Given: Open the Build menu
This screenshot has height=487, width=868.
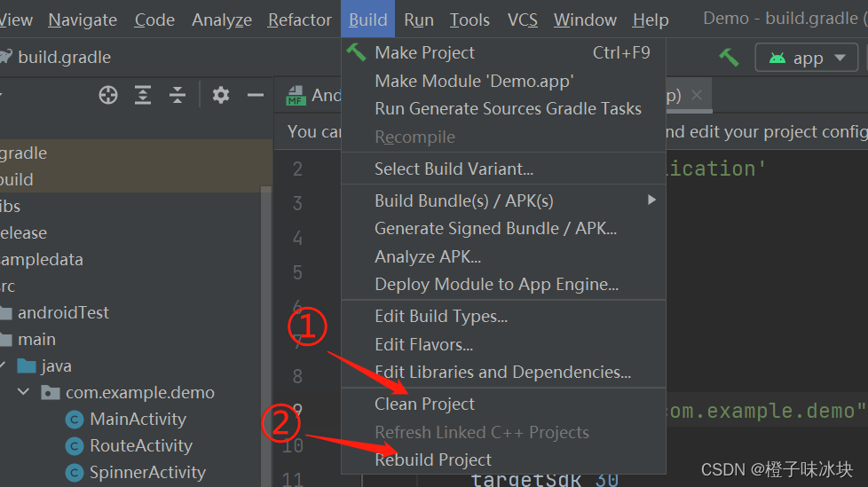Looking at the screenshot, I should (x=368, y=20).
